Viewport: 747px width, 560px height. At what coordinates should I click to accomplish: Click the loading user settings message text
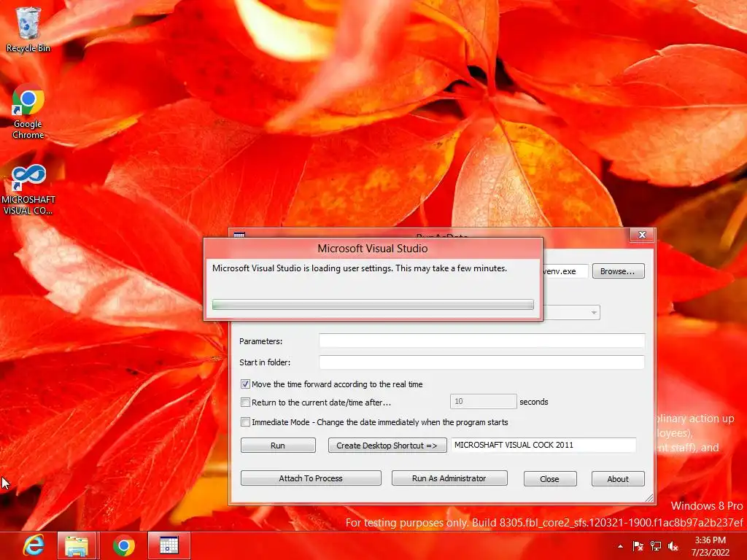click(360, 268)
